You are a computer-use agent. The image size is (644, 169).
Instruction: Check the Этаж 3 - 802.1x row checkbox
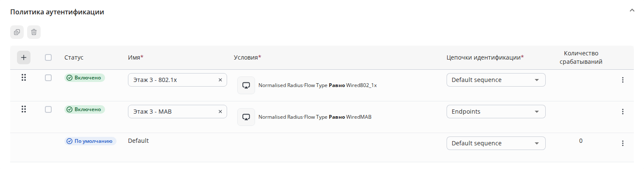pyautogui.click(x=48, y=78)
